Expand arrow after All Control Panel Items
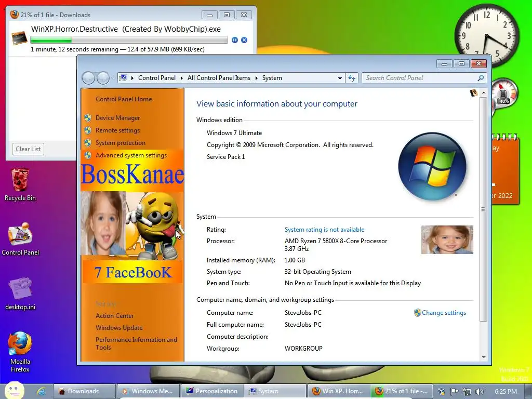 [x=256, y=78]
